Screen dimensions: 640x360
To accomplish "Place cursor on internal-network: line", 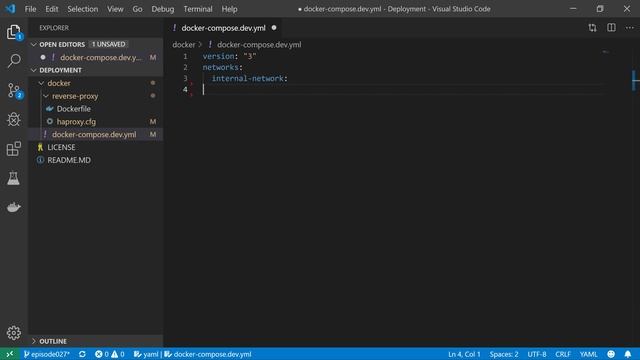I will pos(249,78).
